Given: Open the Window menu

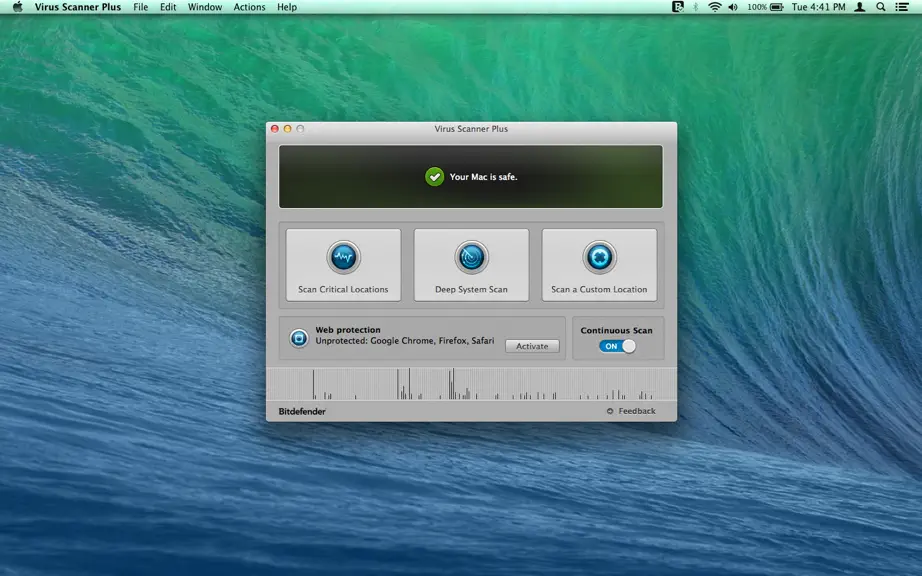Looking at the screenshot, I should [x=205, y=7].
